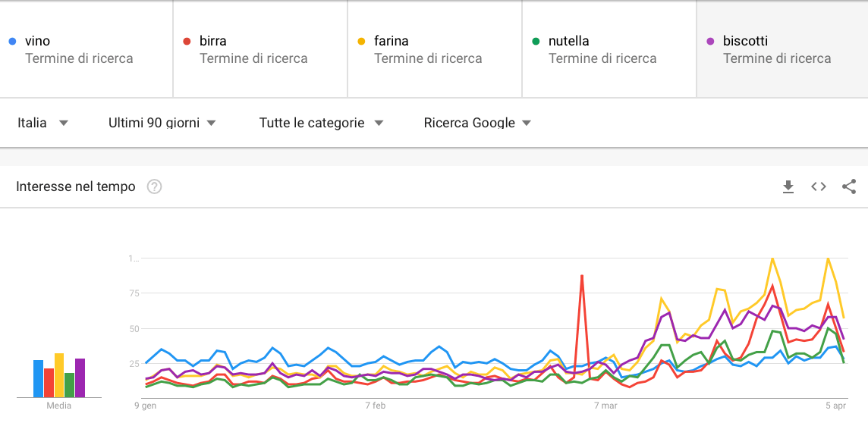
Task: Click the purple dot next to biscotti
Action: point(710,41)
